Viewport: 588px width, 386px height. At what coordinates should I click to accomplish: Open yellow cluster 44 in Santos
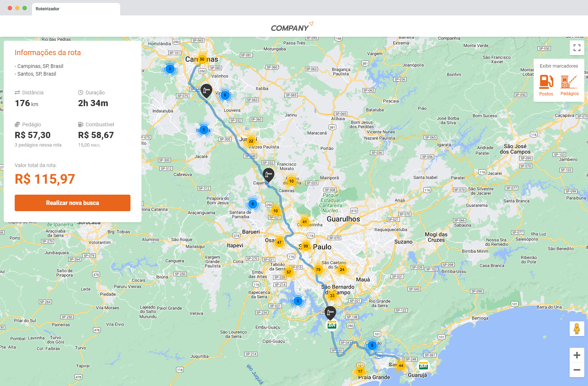coord(401,365)
